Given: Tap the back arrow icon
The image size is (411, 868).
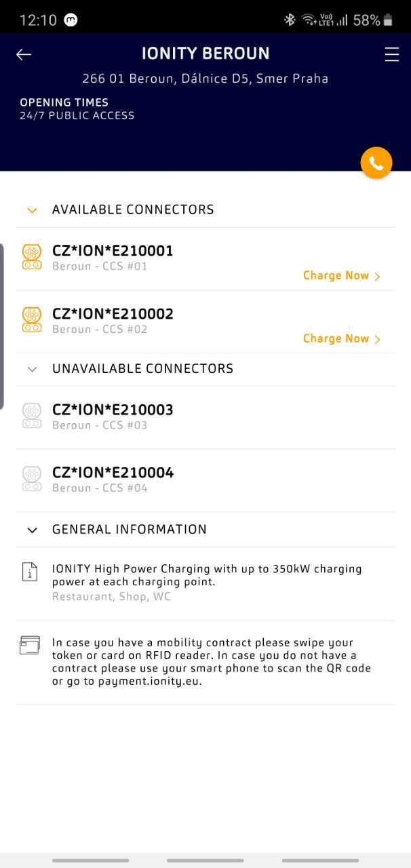Looking at the screenshot, I should (24, 54).
